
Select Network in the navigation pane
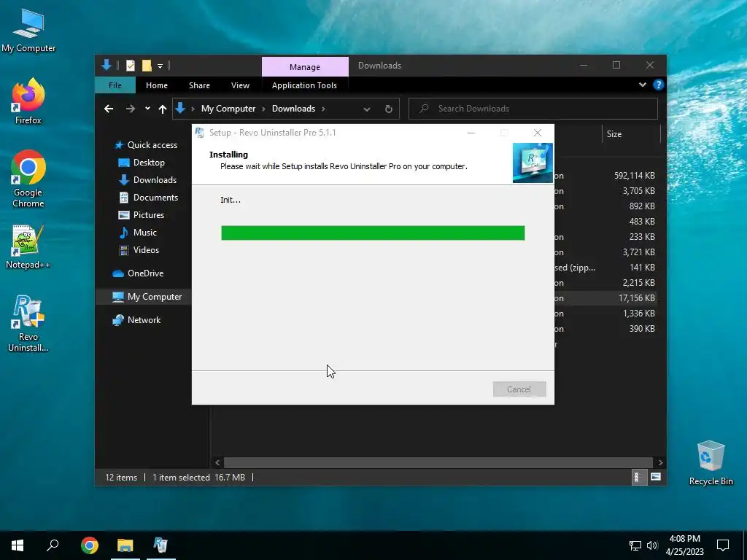136,320
